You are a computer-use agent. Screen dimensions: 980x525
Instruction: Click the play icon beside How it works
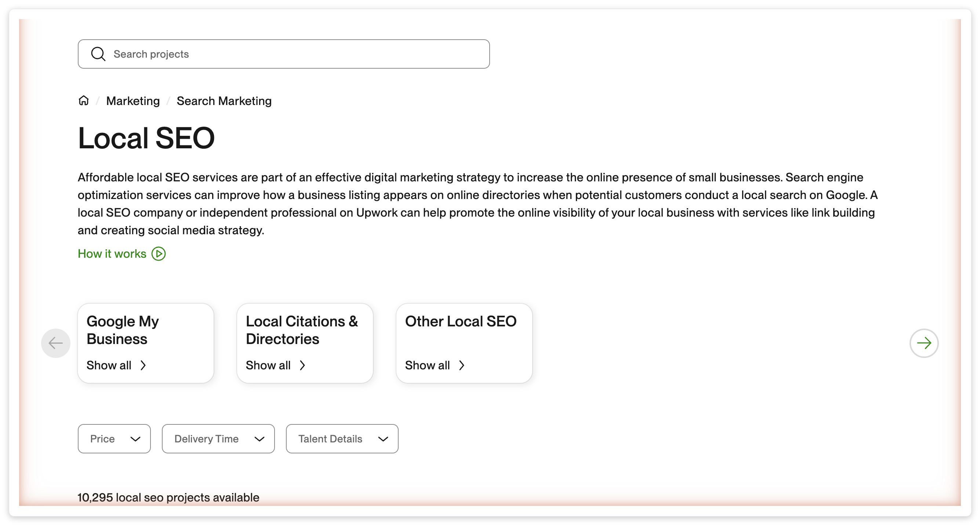[x=158, y=254]
